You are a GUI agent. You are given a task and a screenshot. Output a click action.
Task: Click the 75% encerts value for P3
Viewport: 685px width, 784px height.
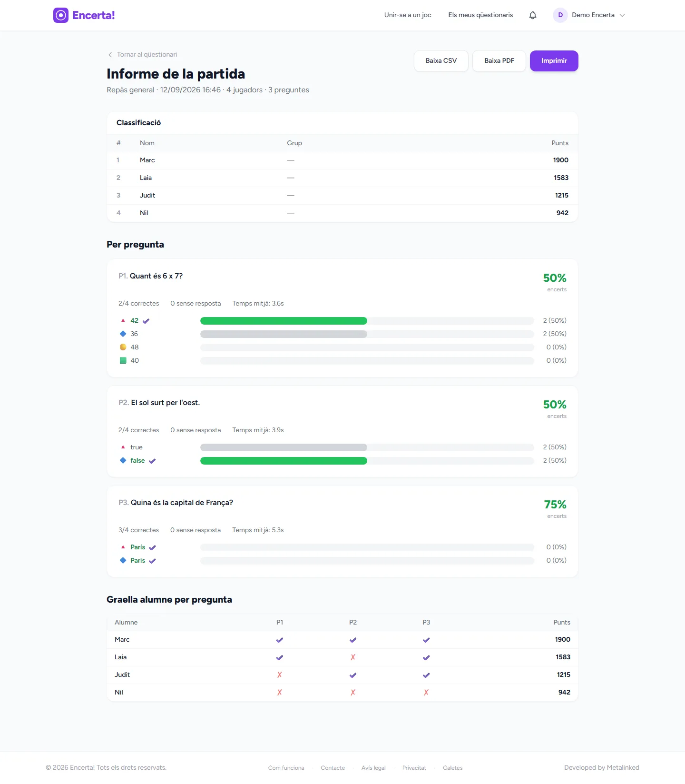point(555,505)
